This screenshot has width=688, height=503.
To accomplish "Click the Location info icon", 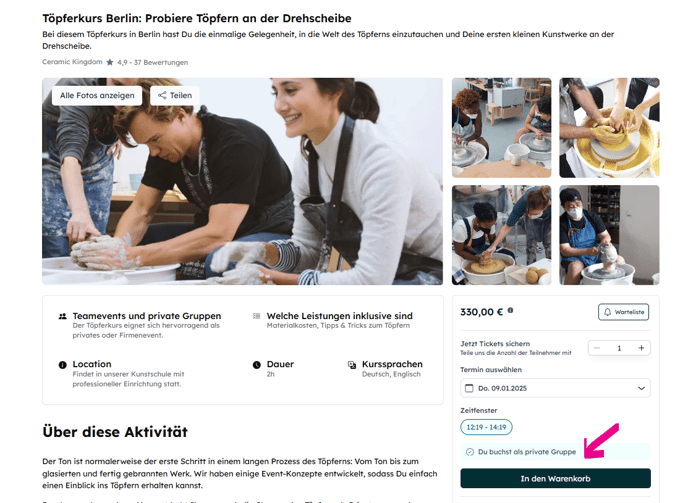I will (x=63, y=365).
